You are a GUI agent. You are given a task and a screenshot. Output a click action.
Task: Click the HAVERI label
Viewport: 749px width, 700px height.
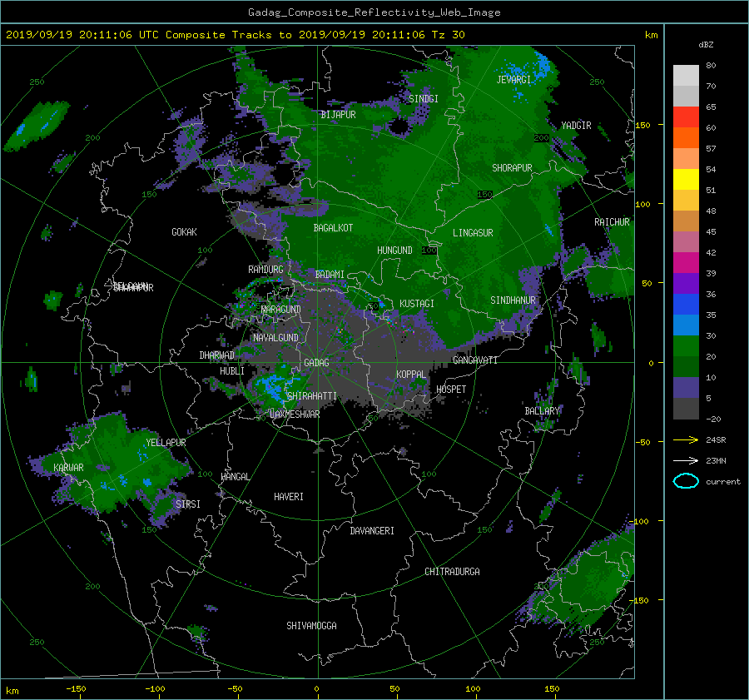pyautogui.click(x=289, y=497)
